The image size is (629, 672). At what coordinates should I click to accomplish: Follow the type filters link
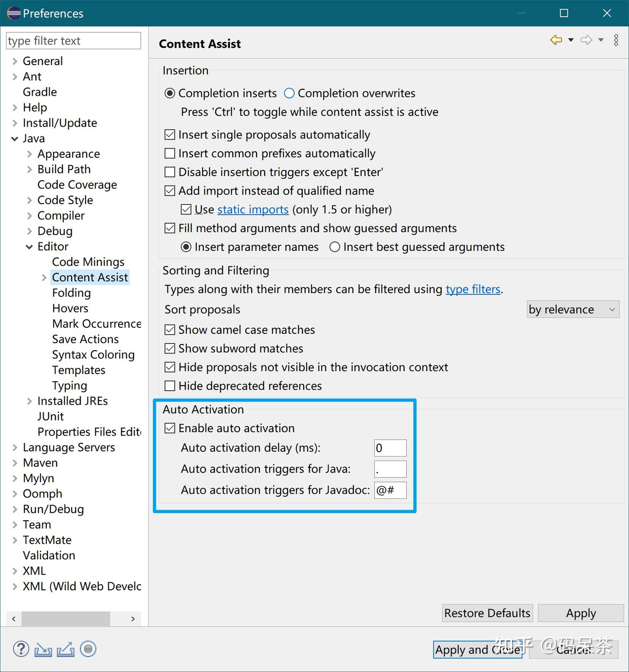pos(473,289)
